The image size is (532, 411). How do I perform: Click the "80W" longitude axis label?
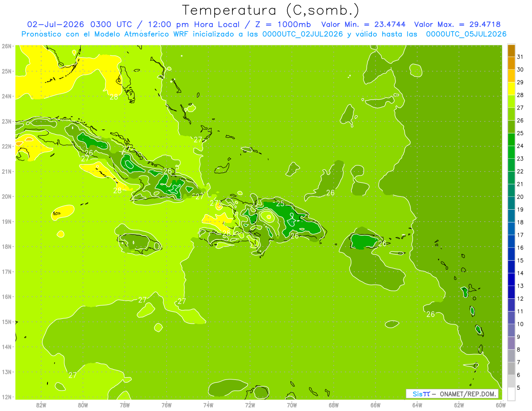point(83,405)
